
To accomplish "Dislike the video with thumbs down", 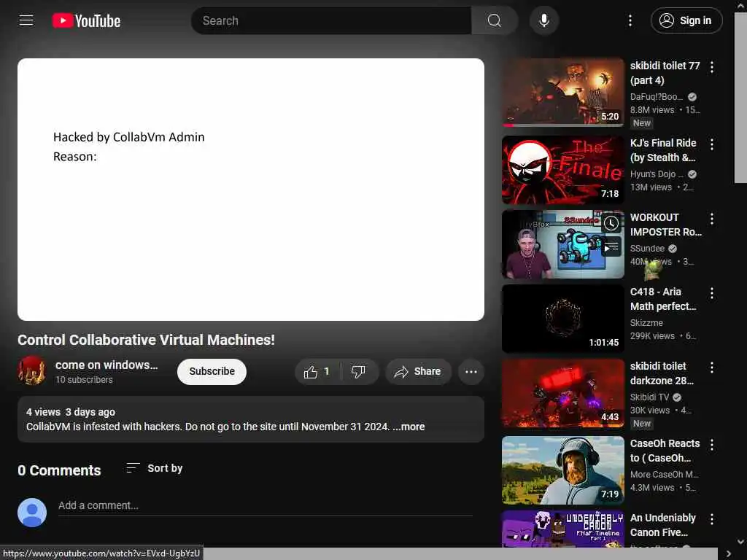I will tap(358, 372).
